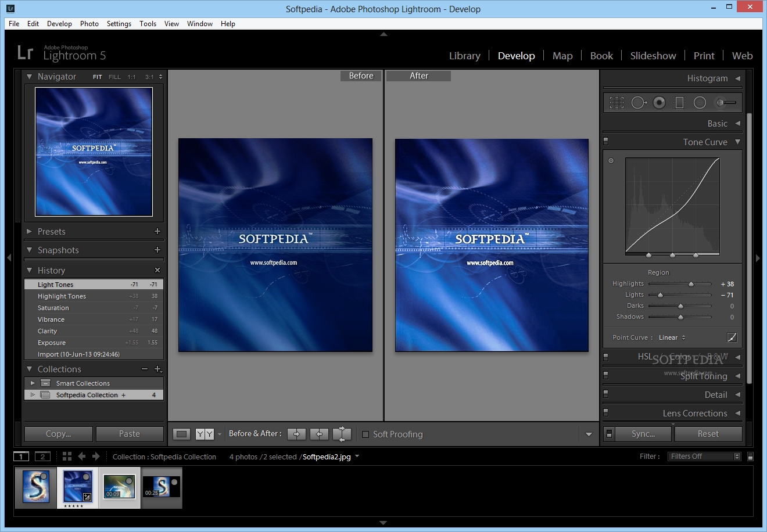Hide the filmstrip with bottom arrow

[383, 523]
